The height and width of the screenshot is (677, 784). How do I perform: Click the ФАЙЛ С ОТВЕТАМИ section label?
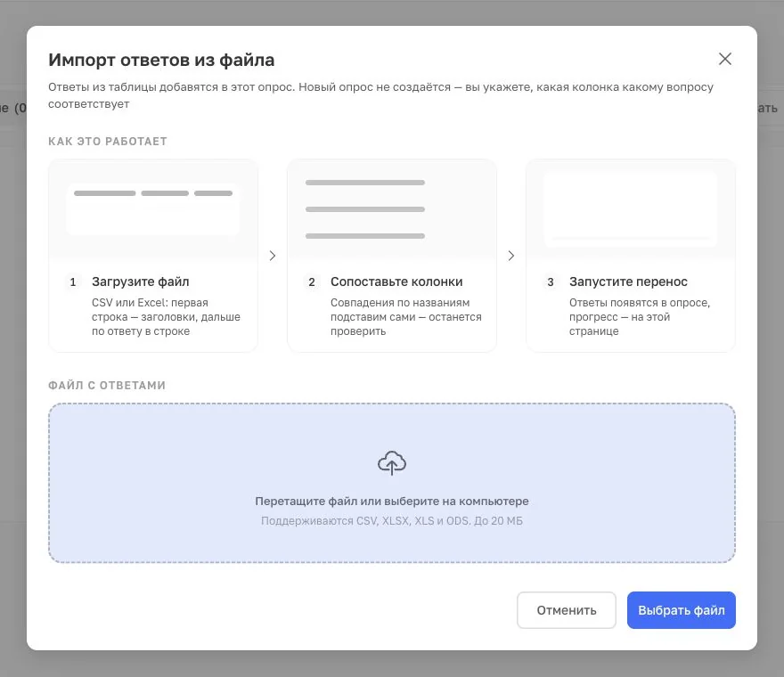tap(107, 386)
